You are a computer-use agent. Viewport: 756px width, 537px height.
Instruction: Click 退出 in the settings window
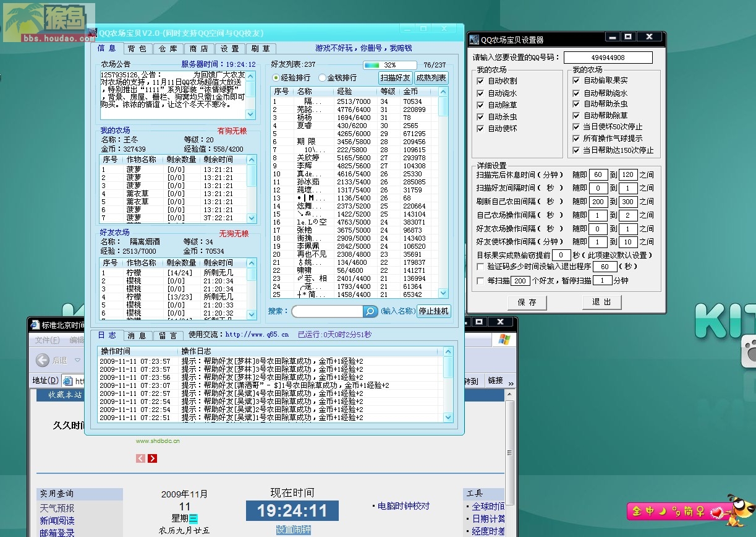point(601,303)
